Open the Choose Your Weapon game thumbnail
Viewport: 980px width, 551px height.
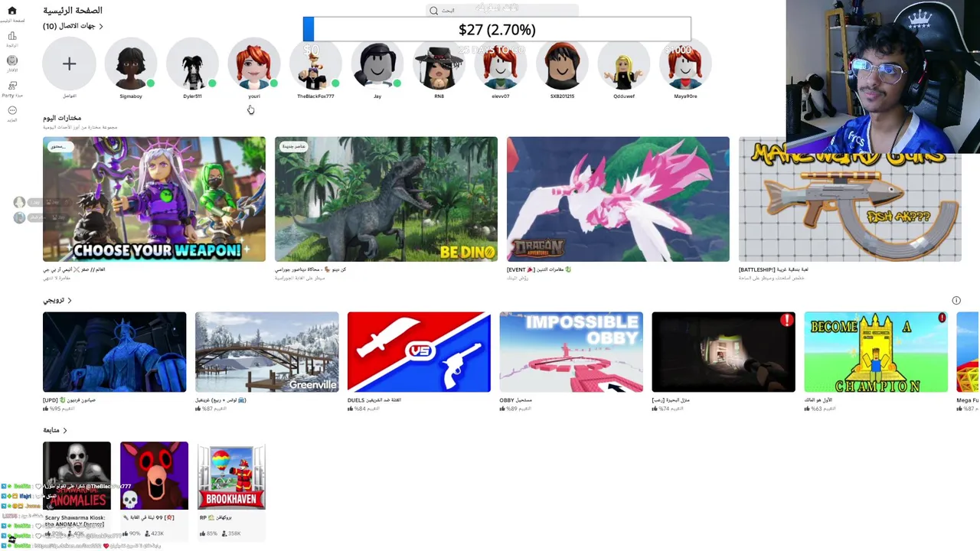[154, 199]
